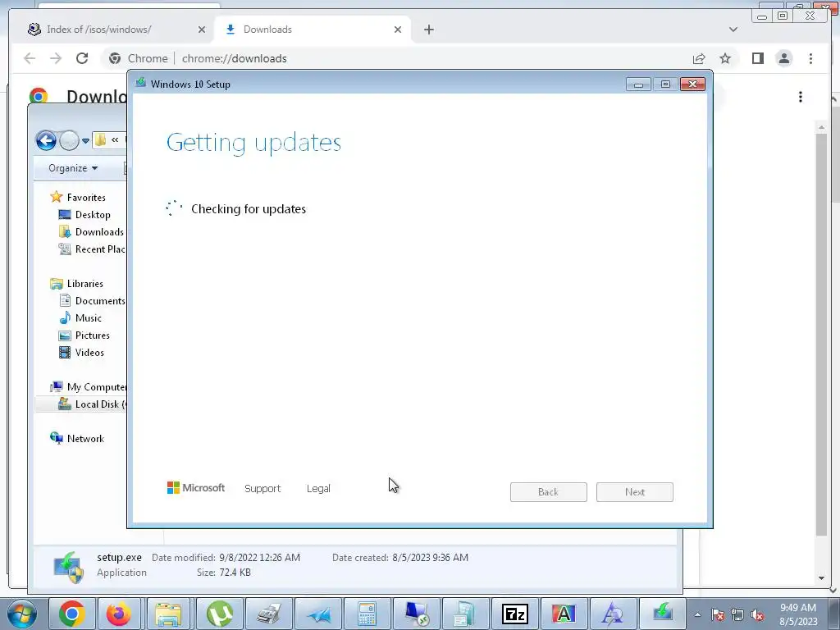Screen dimensions: 840x630
Task: Open the fax/printer taskbar icon
Action: click(268, 614)
